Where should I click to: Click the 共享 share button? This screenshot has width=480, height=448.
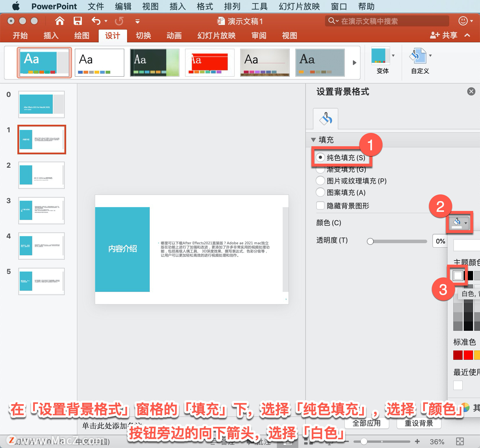(444, 35)
